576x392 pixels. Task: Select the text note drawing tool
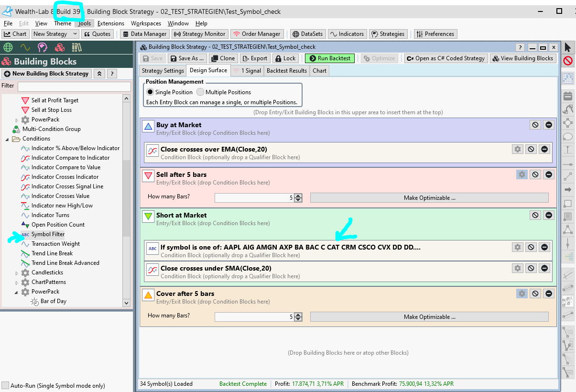[x=568, y=217]
